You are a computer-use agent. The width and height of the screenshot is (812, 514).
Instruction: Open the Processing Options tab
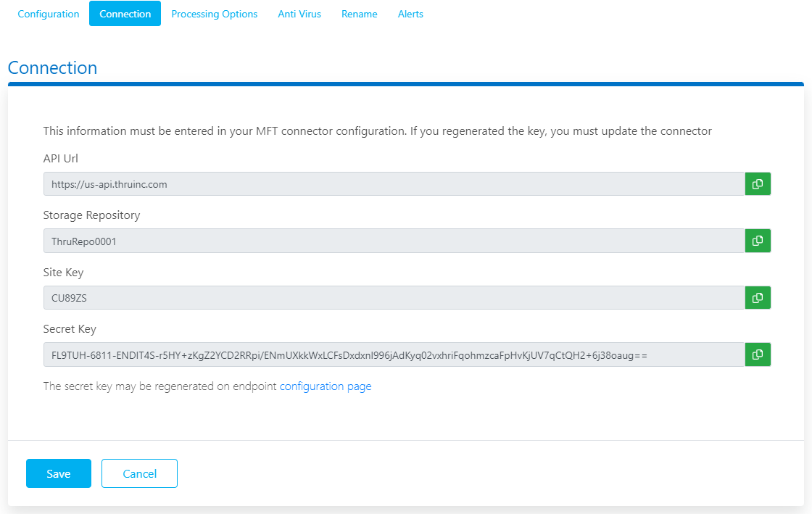[x=214, y=13]
